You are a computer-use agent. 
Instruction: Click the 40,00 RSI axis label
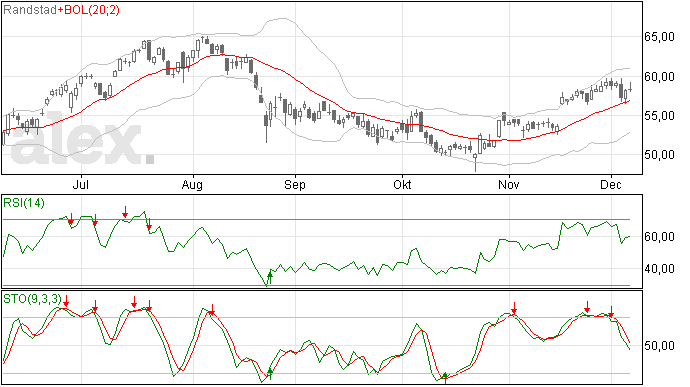659,269
